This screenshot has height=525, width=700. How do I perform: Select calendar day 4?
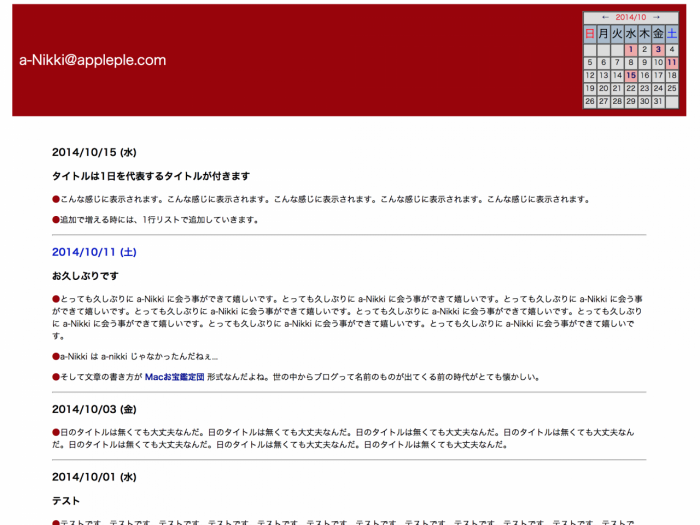click(x=672, y=50)
